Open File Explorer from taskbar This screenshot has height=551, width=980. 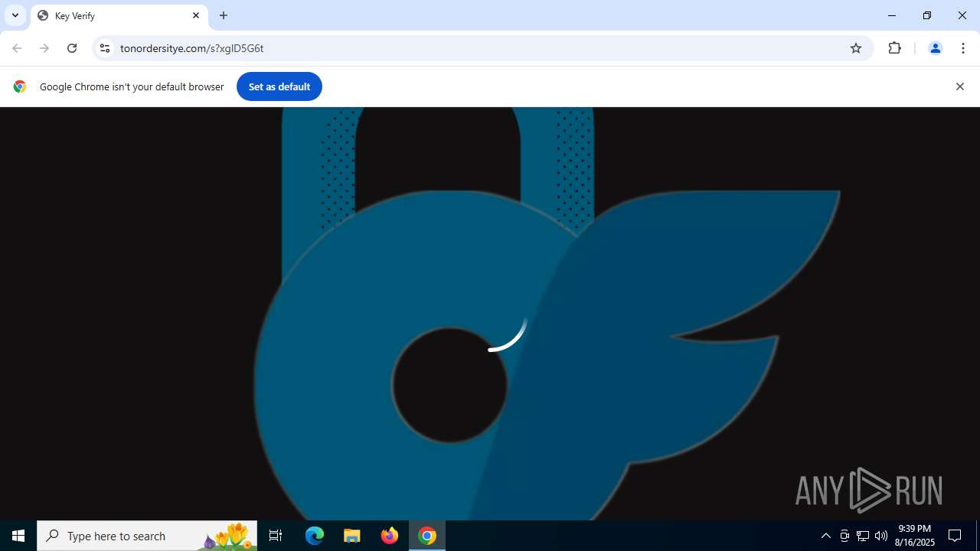pyautogui.click(x=352, y=536)
